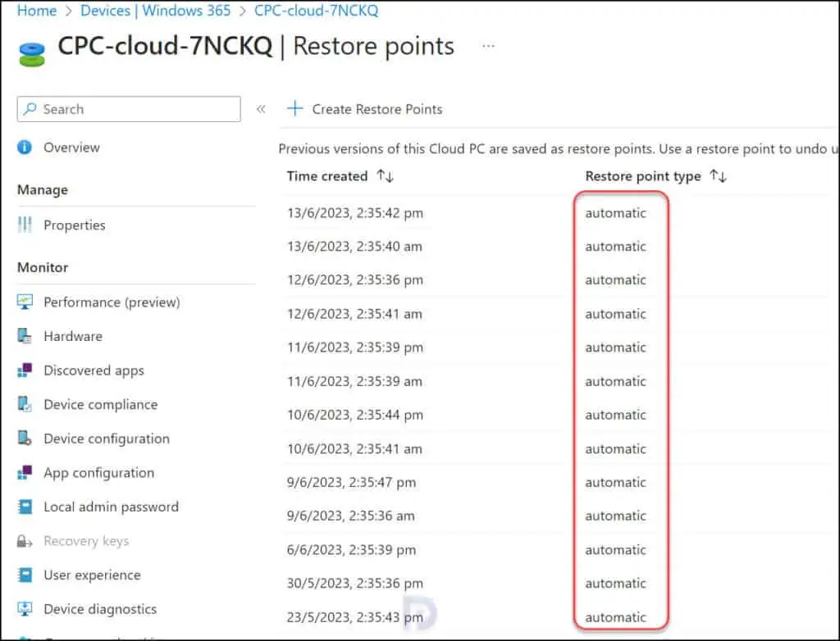The width and height of the screenshot is (840, 641).
Task: Select restore point 6/6/2023, 2:35:39 pm
Action: (x=351, y=550)
